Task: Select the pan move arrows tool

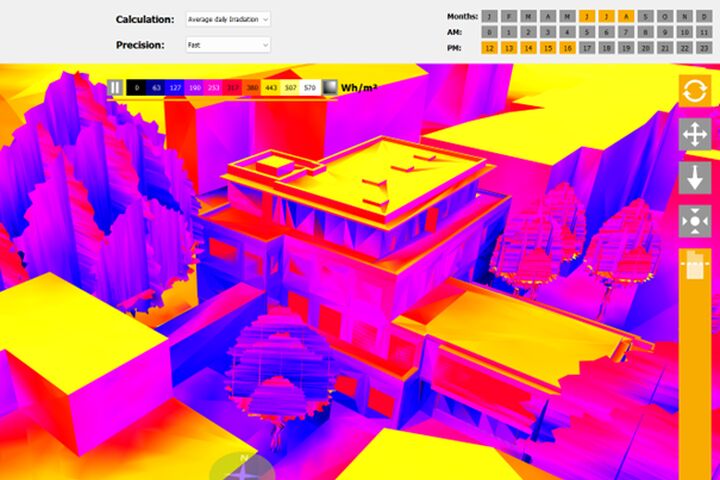Action: (695, 134)
